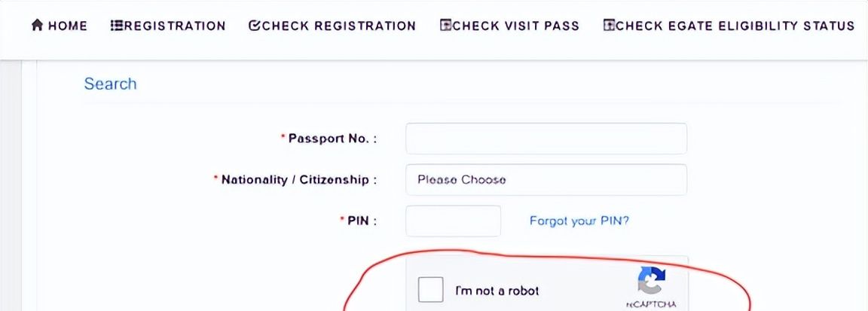Viewport: 868px width, 311px height.
Task: Click the "I'm not a robot" text
Action: click(x=497, y=291)
